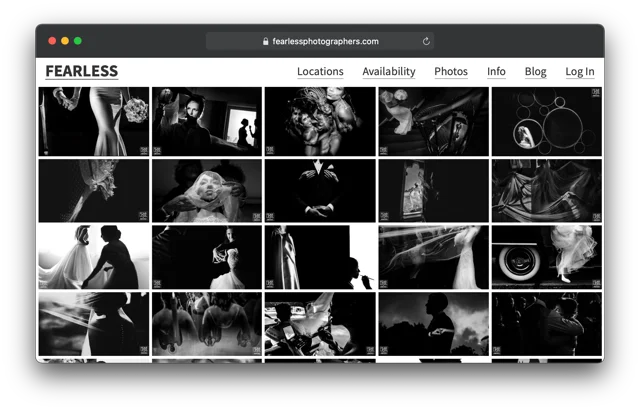Open photo of bride holding bouquet in gown

tap(94, 121)
